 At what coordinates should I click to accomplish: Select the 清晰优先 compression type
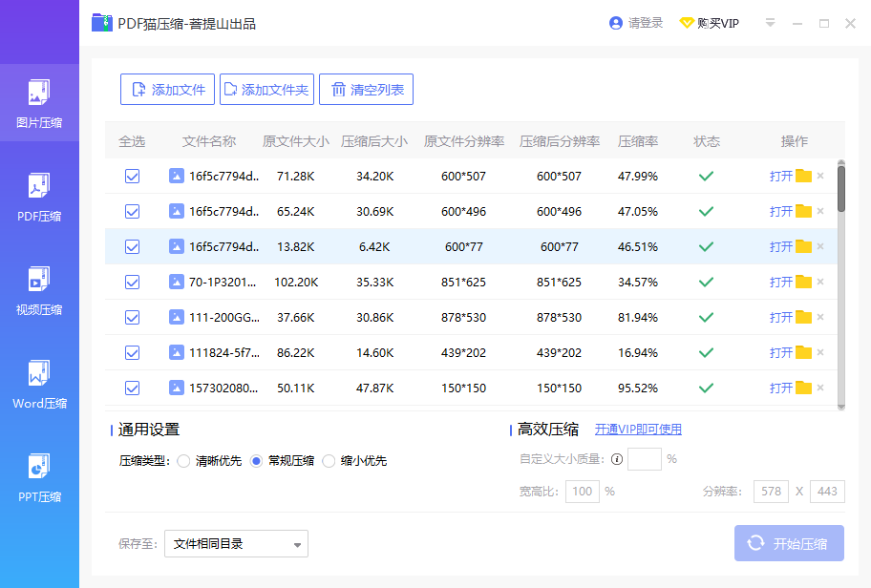point(183,460)
